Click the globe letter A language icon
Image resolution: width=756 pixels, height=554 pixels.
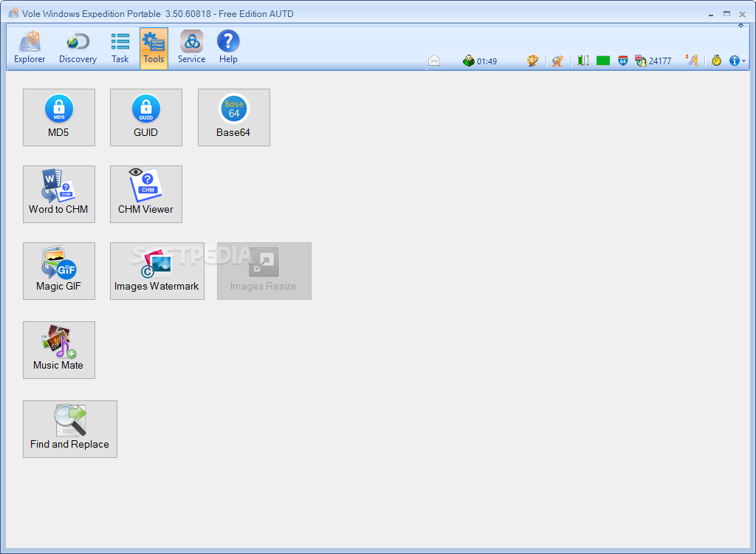557,61
